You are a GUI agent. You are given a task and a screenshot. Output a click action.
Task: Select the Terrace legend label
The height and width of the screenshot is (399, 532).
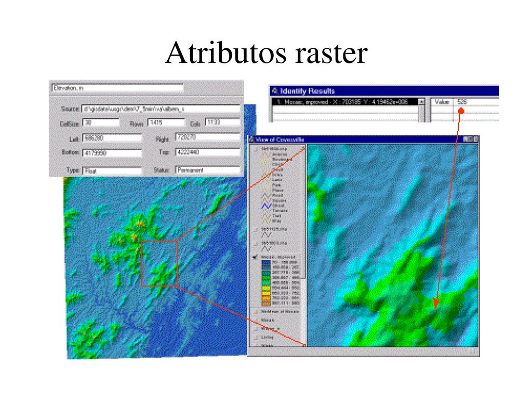[x=280, y=211]
